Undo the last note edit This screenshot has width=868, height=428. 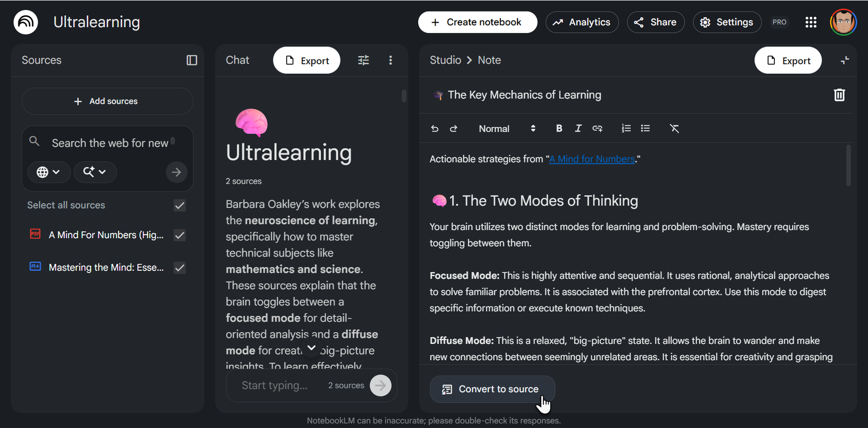435,128
